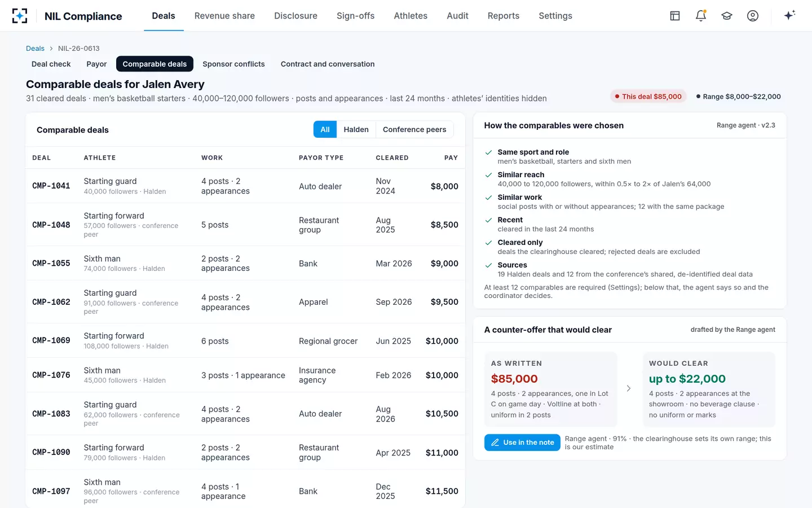
Task: Select deal row CMP-1090
Action: click(x=245, y=453)
